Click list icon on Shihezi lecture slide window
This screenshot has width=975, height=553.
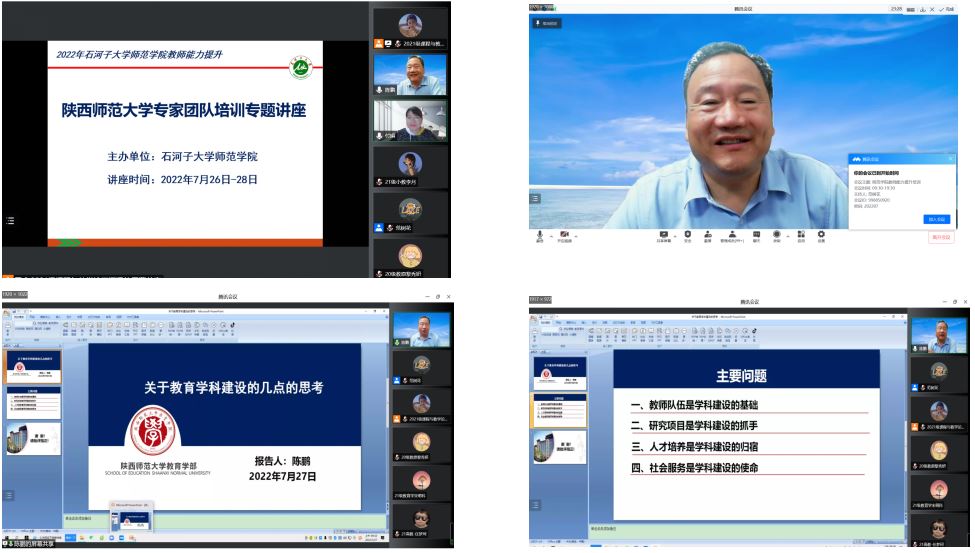[x=10, y=220]
